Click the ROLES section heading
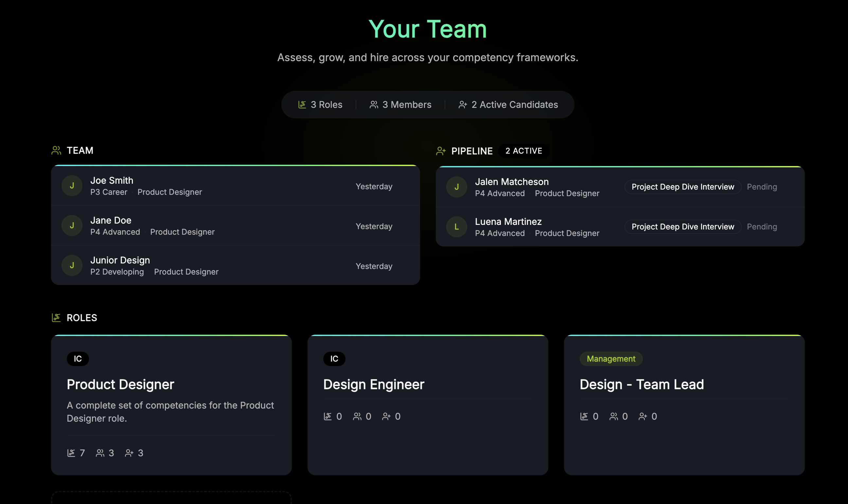848x504 pixels. click(82, 318)
